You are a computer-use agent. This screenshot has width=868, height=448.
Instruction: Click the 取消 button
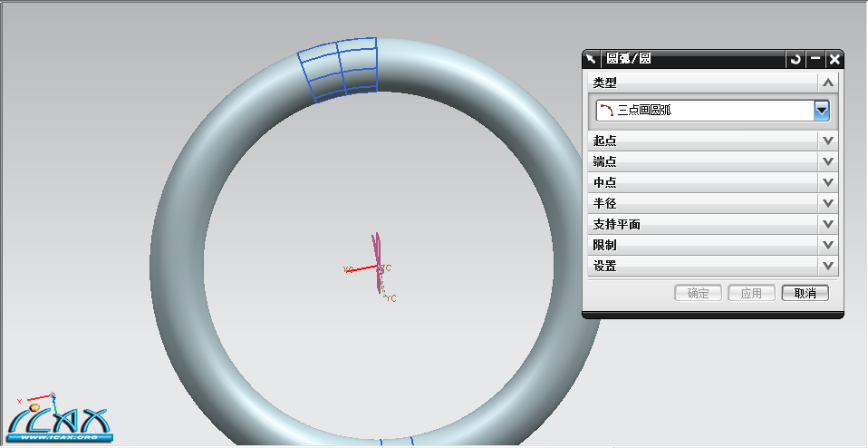[805, 293]
